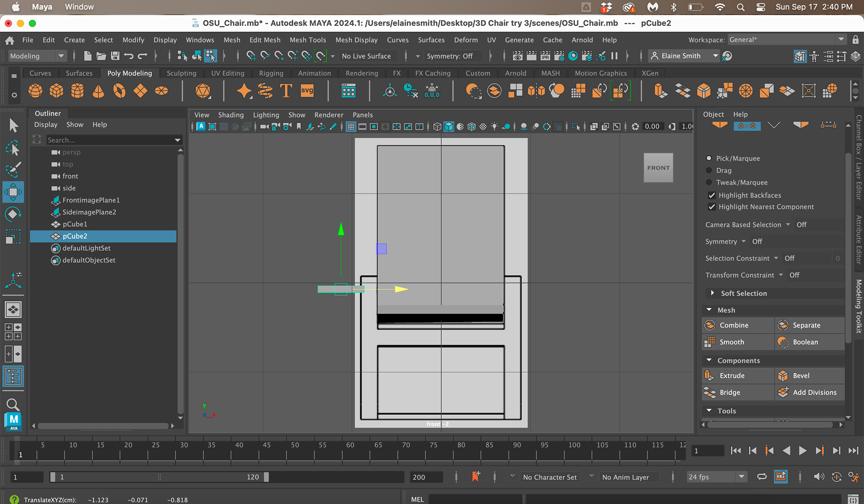Screen dimensions: 864x504
Task: Open the Workspace General dropdown
Action: tap(787, 40)
